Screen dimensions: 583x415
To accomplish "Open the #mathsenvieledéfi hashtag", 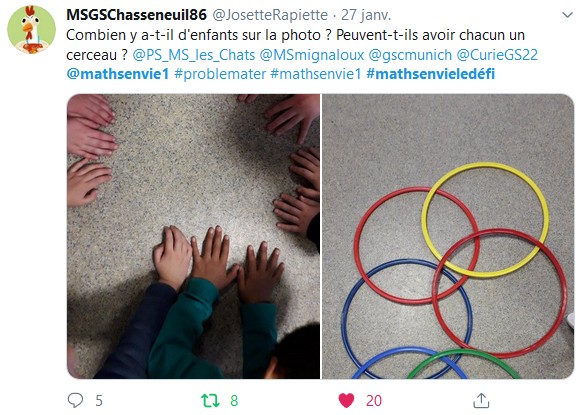I will click(x=431, y=74).
